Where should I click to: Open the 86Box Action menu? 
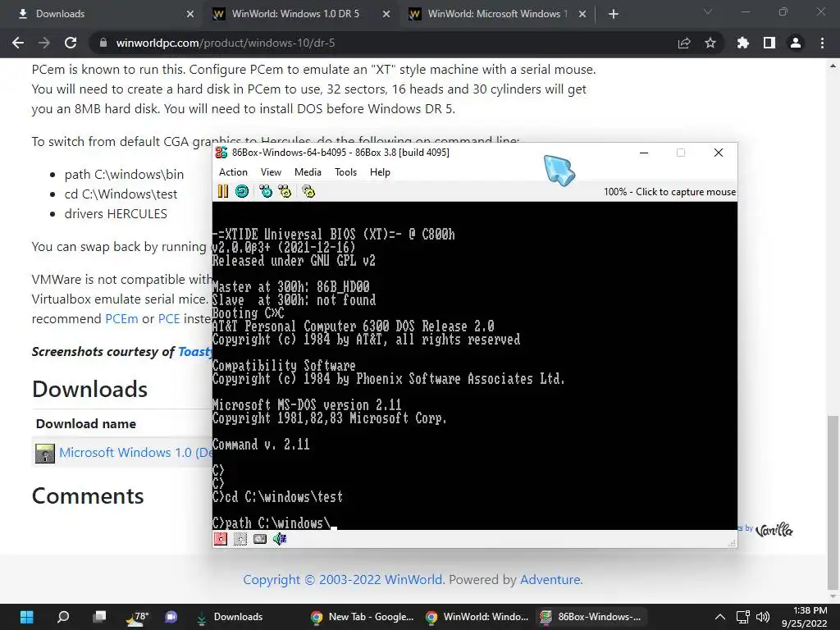(x=233, y=172)
